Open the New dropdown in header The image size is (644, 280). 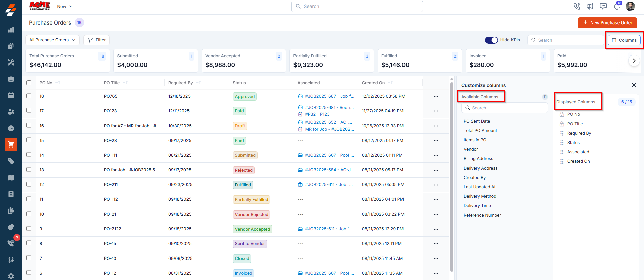[x=65, y=6]
